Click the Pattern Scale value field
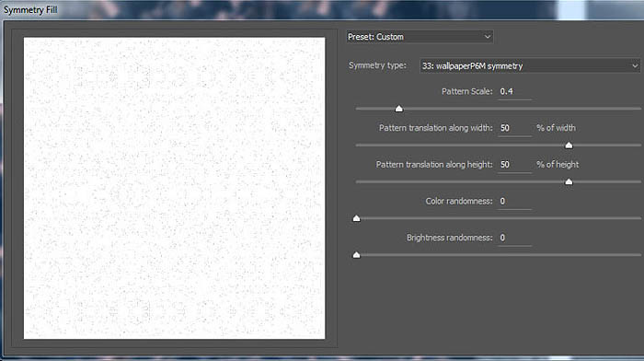The image size is (644, 361). tap(514, 91)
